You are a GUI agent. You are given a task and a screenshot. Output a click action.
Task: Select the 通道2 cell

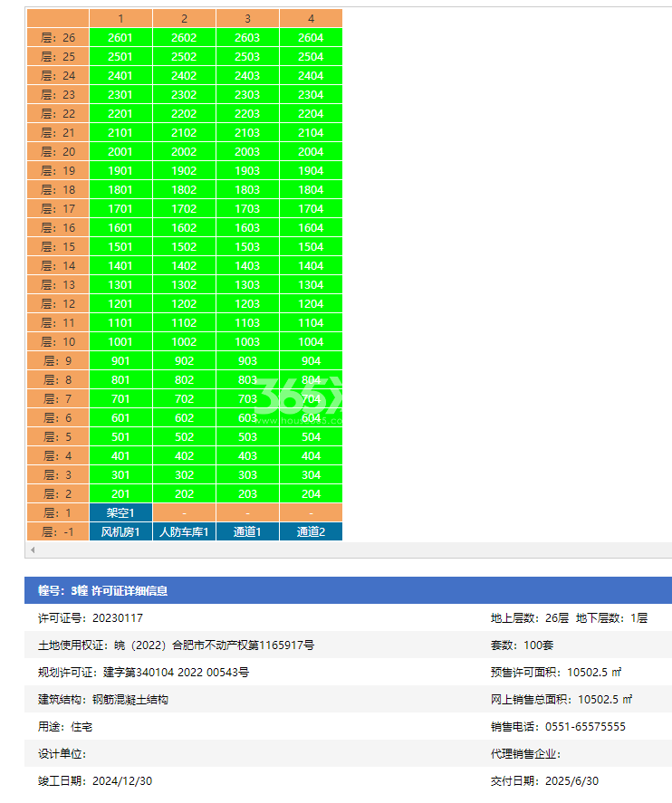tap(311, 531)
